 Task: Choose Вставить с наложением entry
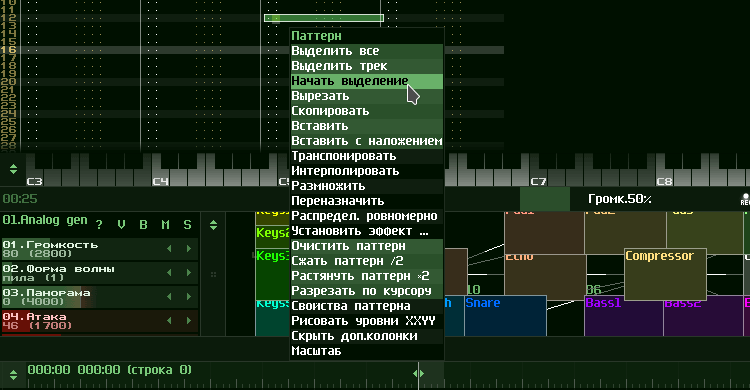367,141
